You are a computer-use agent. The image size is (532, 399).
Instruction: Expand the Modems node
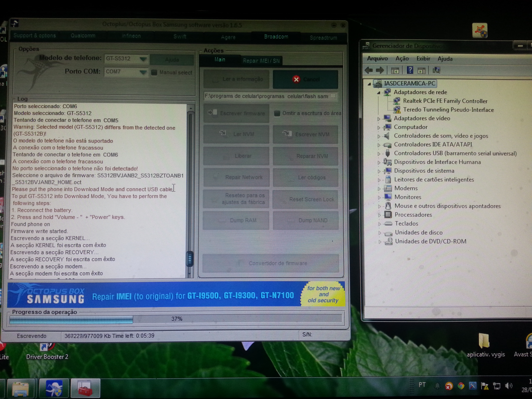tap(379, 189)
